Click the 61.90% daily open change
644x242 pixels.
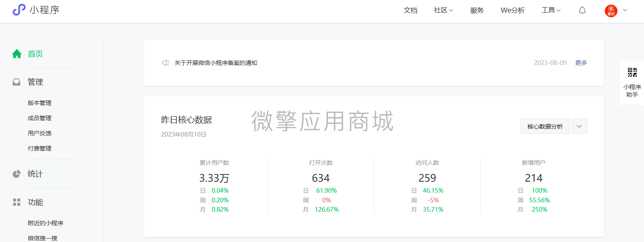pyautogui.click(x=327, y=191)
